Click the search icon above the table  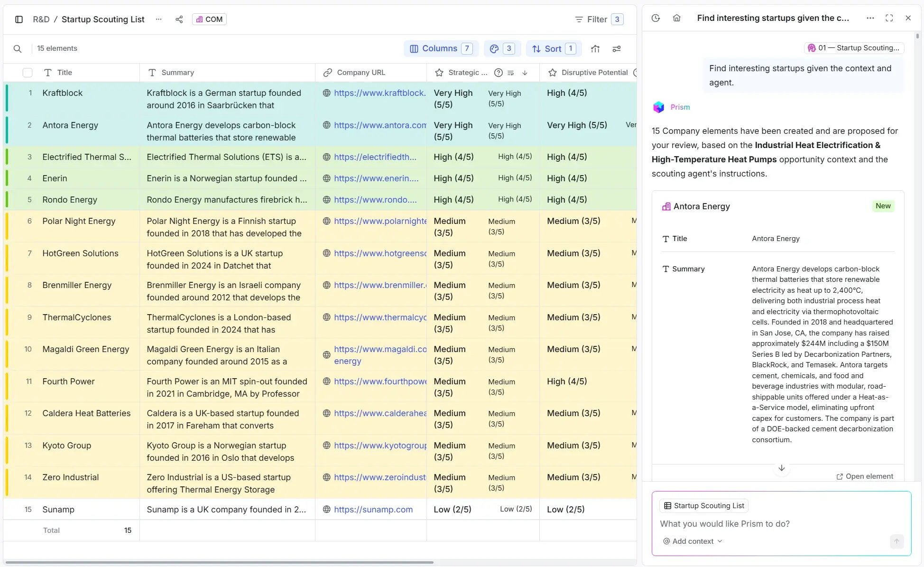[x=18, y=48]
